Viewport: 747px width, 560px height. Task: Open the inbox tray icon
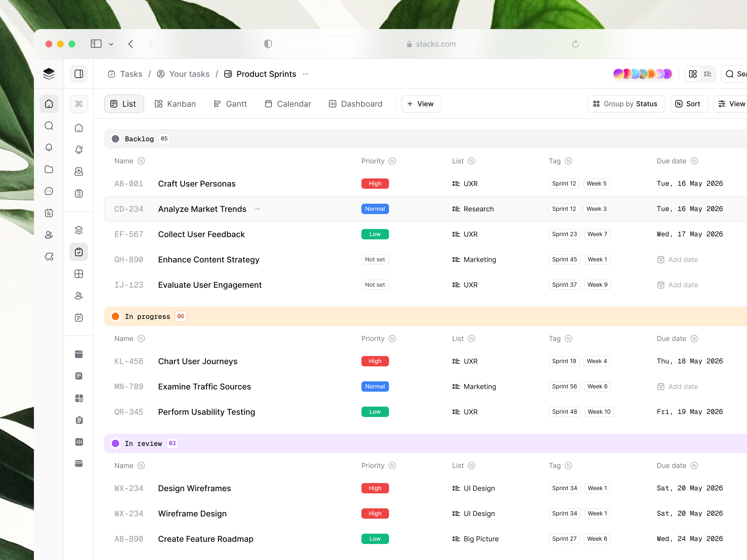point(79,171)
